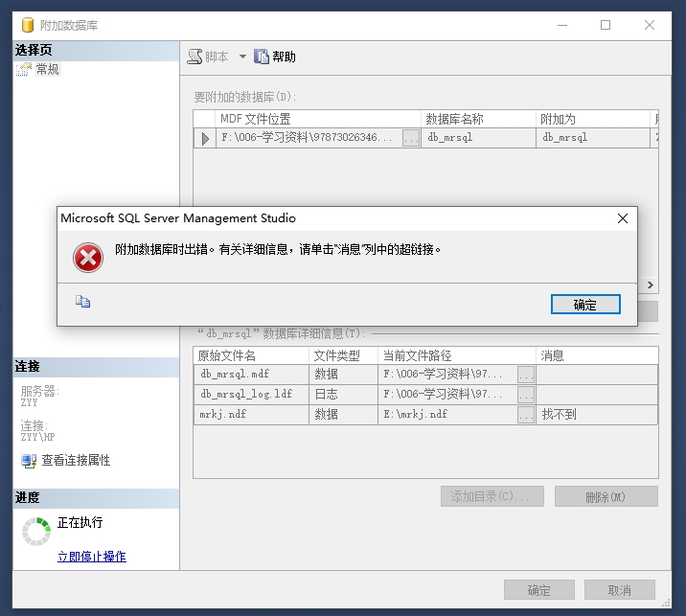Screen dimensions: 686x616
Task: Select the 常规 page in 选择页
Action: pyautogui.click(x=47, y=69)
